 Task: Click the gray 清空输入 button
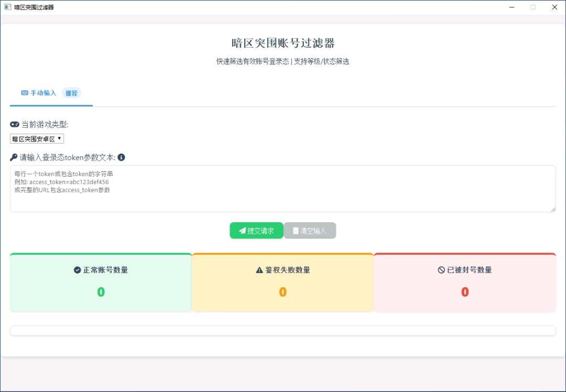[310, 231]
